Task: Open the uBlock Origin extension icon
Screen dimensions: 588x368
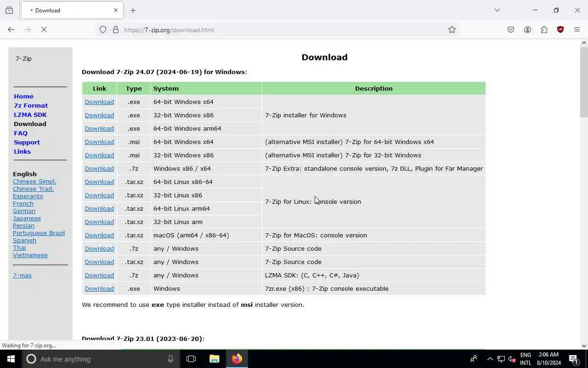Action: click(560, 29)
